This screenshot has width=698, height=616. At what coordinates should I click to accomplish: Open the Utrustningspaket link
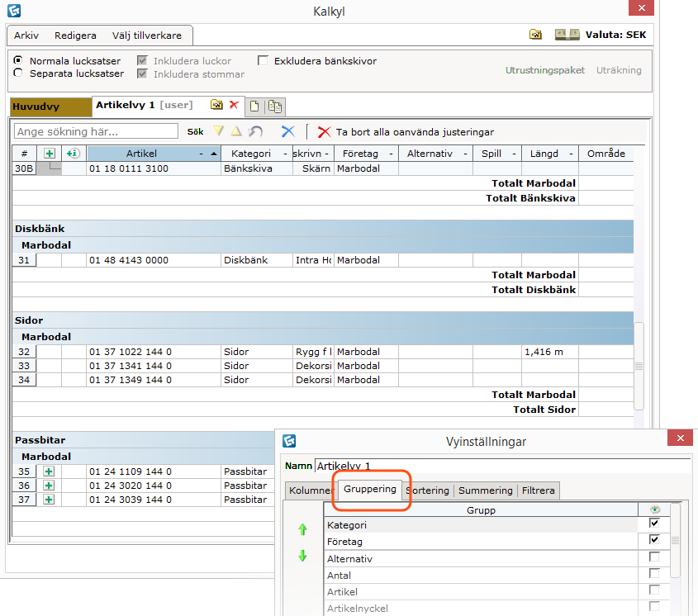(545, 70)
